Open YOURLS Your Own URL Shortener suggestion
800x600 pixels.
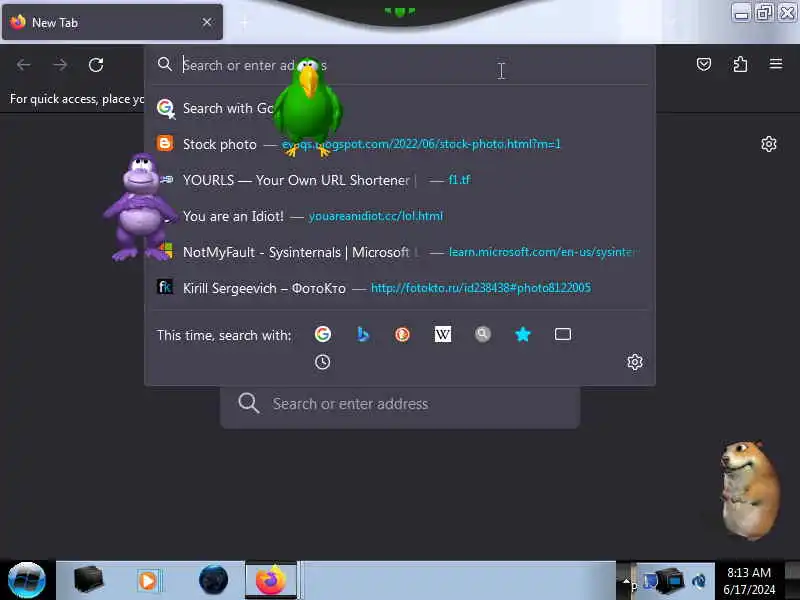click(400, 180)
